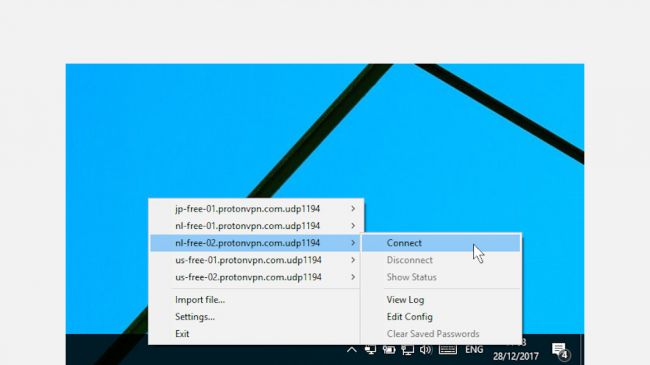Image resolution: width=650 pixels, height=365 pixels.
Task: Expand the nl-free-01.protonvpn.com submenu arrow
Action: pyautogui.click(x=353, y=226)
